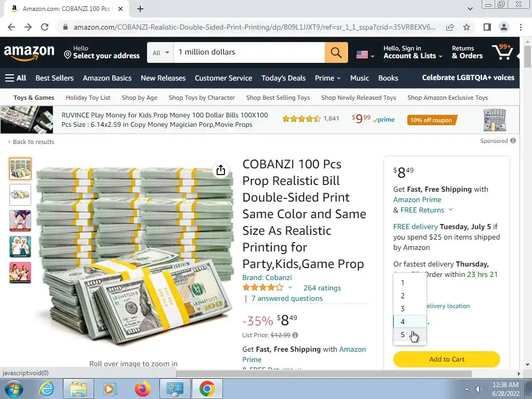The width and height of the screenshot is (532, 399).
Task: Select the third product thumbnail
Action: click(x=20, y=221)
